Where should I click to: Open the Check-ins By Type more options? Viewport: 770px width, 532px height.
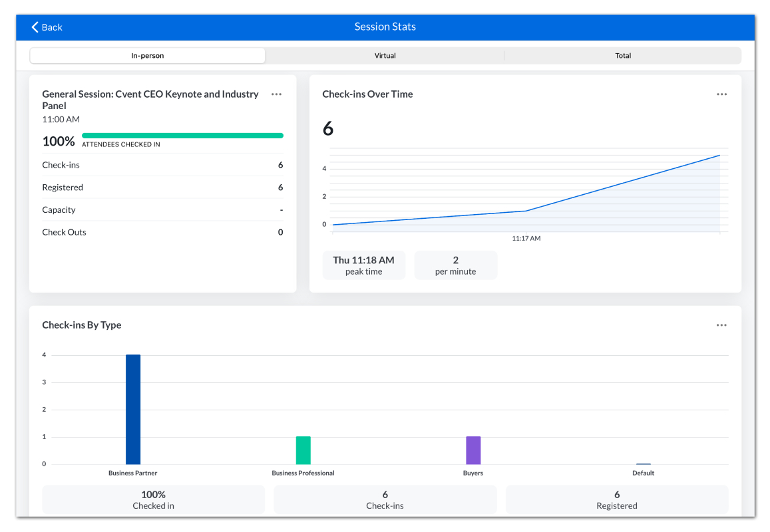pos(721,325)
